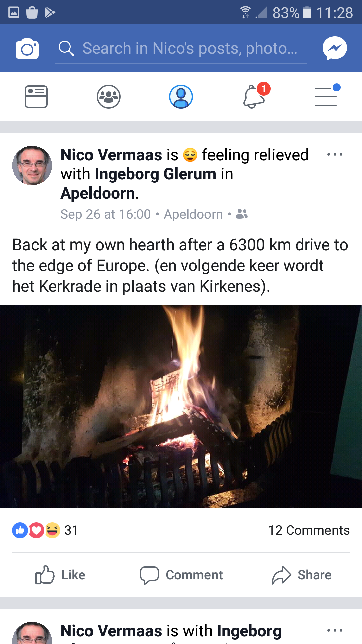The image size is (362, 644).
Task: Switch to the Friends requests tab
Action: tap(109, 97)
